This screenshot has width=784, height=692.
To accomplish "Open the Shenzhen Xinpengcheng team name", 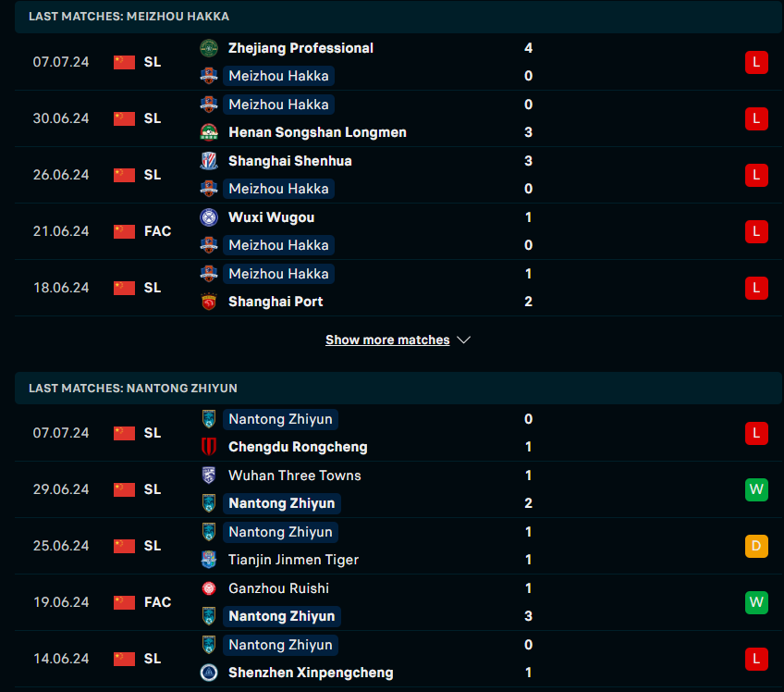I will pos(311,673).
